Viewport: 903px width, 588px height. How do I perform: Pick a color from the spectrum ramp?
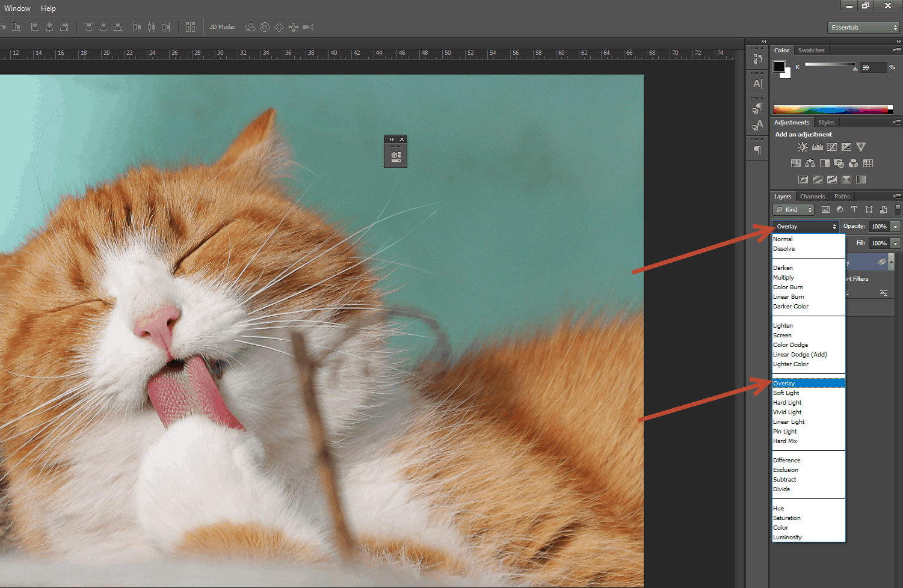(x=833, y=109)
